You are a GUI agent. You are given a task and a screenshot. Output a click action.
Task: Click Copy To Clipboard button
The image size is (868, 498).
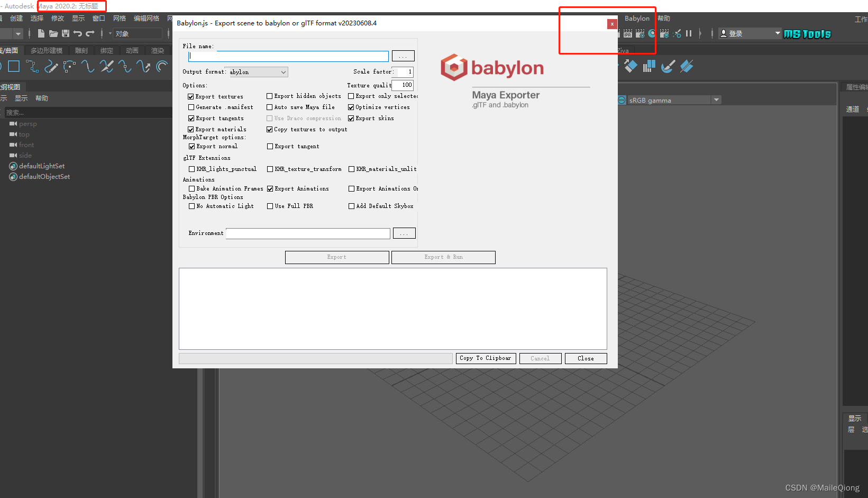tap(486, 358)
